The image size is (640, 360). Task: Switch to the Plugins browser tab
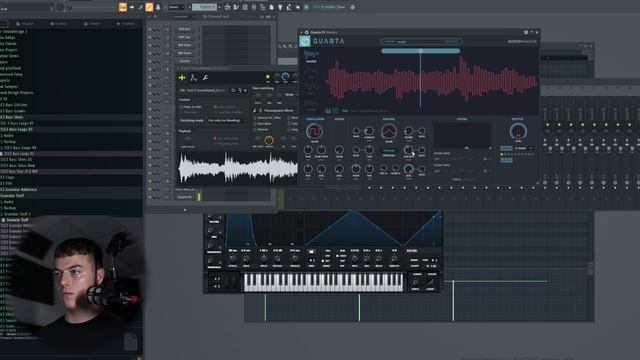58,24
